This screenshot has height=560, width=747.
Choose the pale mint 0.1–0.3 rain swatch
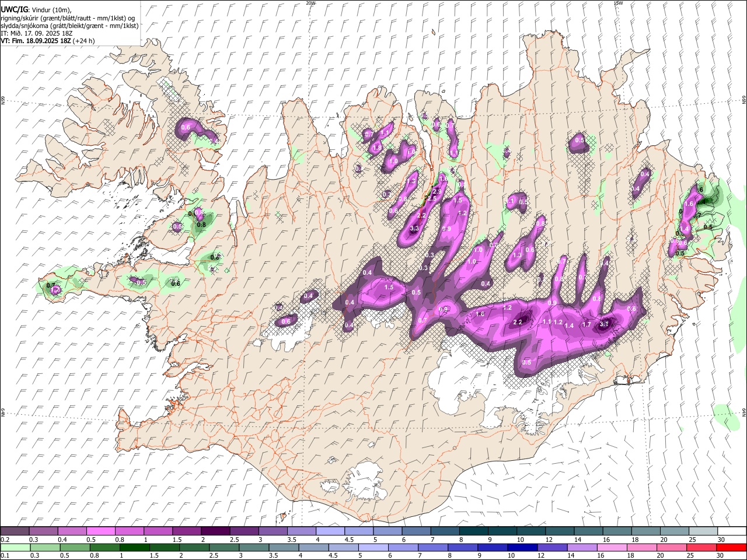click(x=15, y=547)
